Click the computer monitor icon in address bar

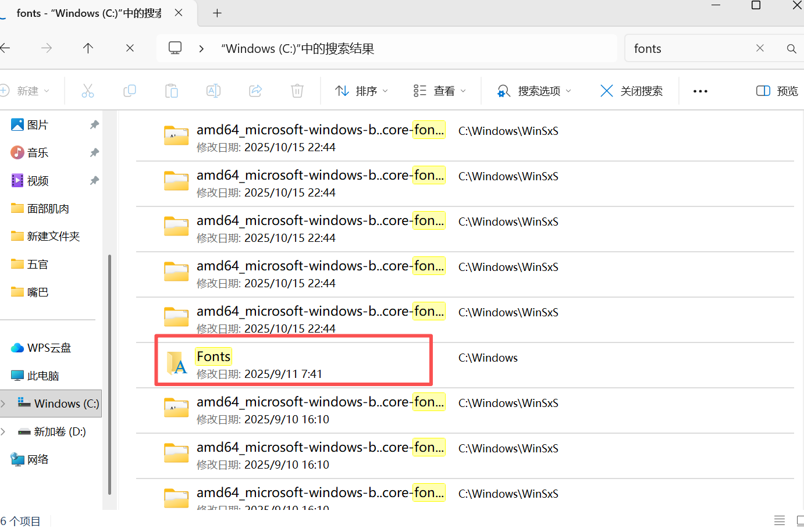click(x=175, y=48)
